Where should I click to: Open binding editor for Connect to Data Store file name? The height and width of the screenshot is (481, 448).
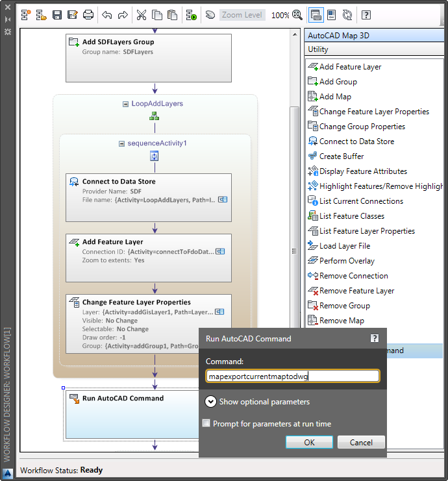[223, 200]
